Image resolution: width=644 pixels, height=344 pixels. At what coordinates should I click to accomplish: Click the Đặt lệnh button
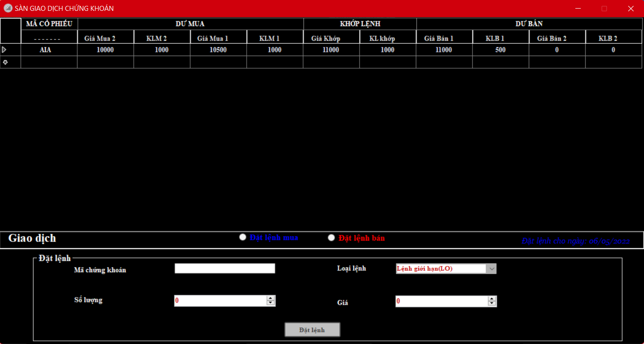click(312, 330)
